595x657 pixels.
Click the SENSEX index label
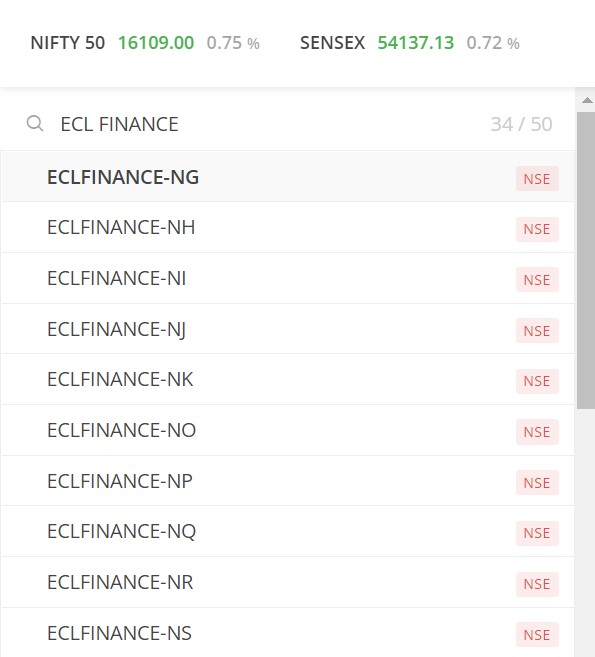click(332, 43)
